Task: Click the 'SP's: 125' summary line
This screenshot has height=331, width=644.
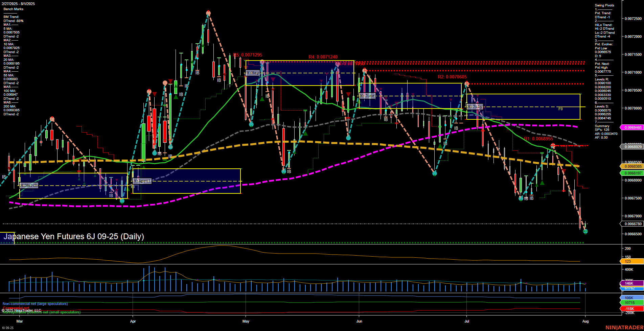Action: (602, 130)
